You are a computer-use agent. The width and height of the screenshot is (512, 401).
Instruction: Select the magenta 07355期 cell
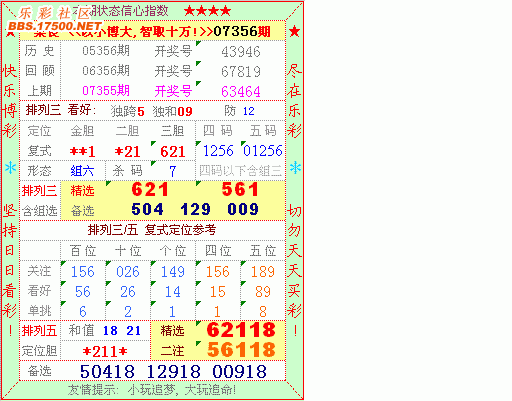tap(106, 91)
